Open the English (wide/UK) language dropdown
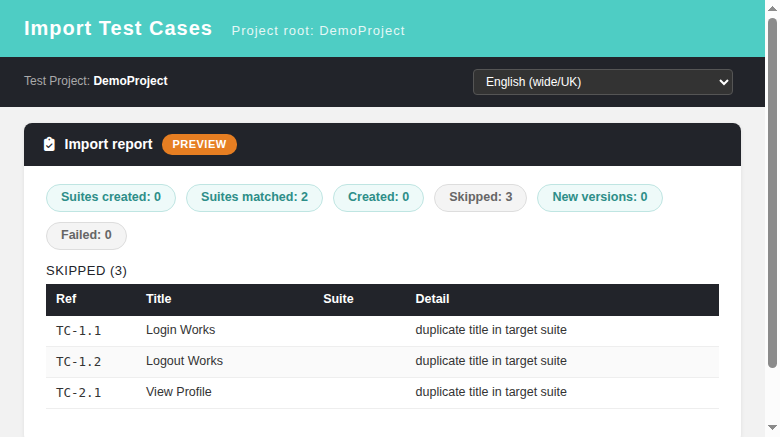 point(602,82)
